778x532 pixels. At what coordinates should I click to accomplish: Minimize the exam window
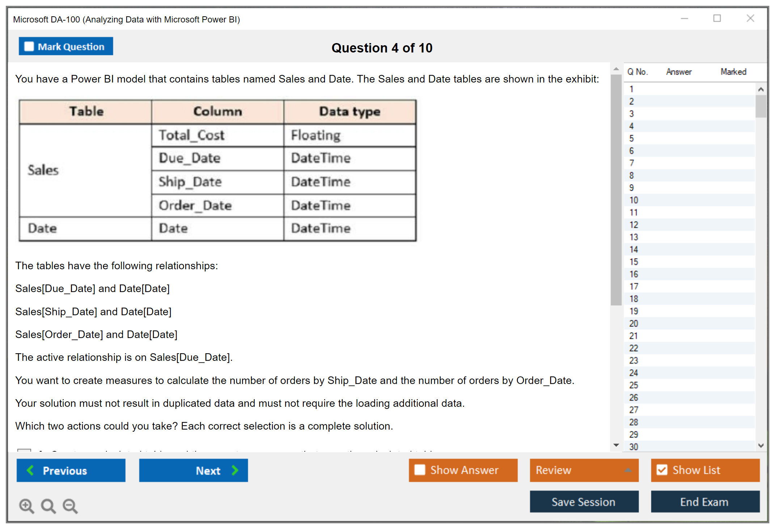pyautogui.click(x=684, y=18)
